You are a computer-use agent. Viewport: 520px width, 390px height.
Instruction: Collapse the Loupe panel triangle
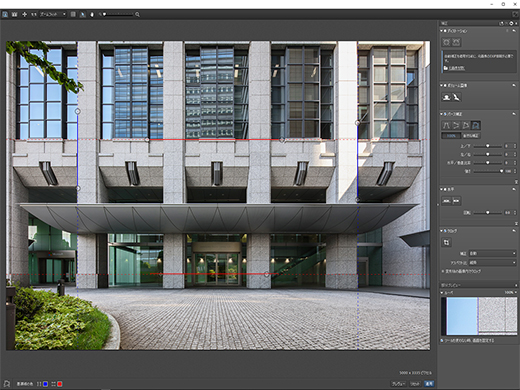pos(442,293)
